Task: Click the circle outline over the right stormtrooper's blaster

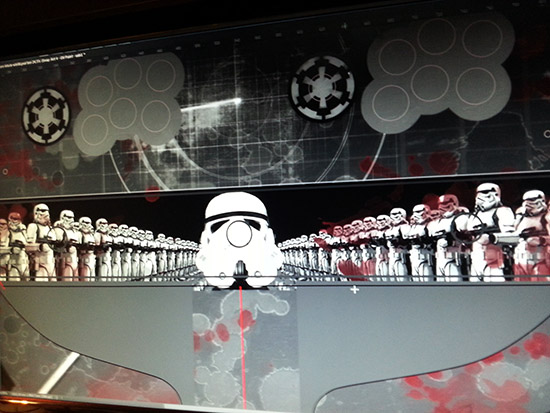Action: coord(468,227)
